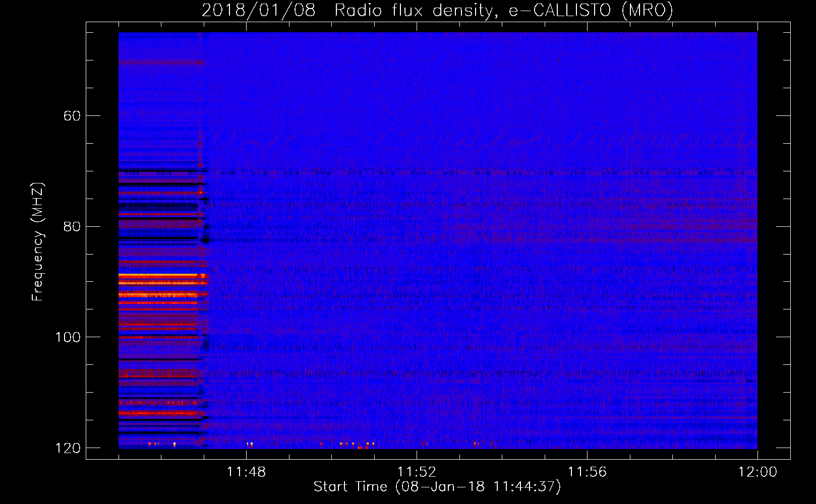816x504 pixels.
Task: Select the 120 frequency tick label
Action: [68, 448]
